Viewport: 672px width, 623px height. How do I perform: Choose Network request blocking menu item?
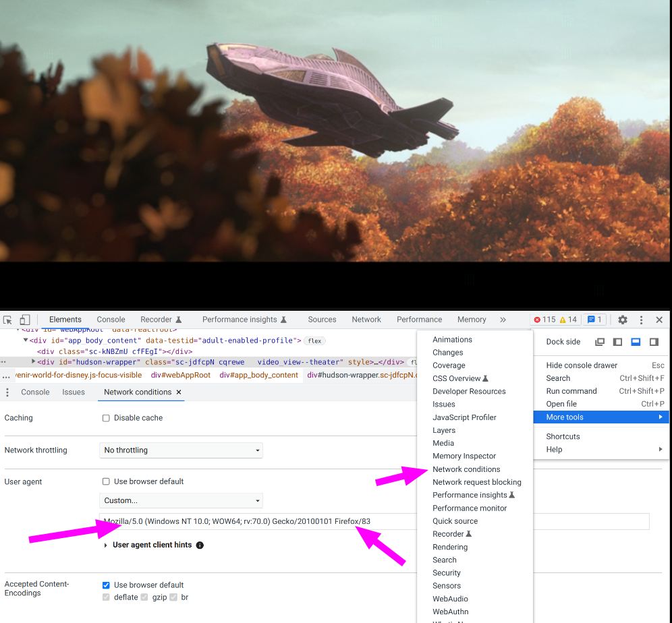pyautogui.click(x=475, y=482)
